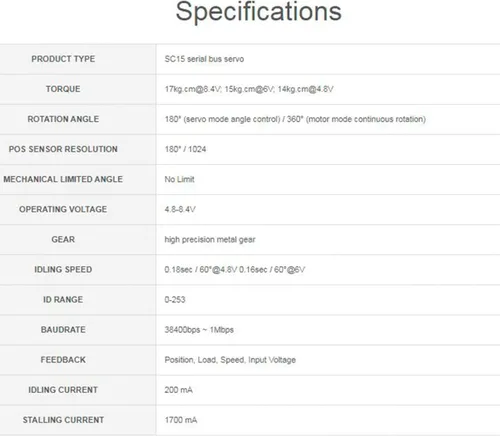The height and width of the screenshot is (436, 500).
Task: Click the 180° / 1024 resolution value
Action: pos(185,149)
